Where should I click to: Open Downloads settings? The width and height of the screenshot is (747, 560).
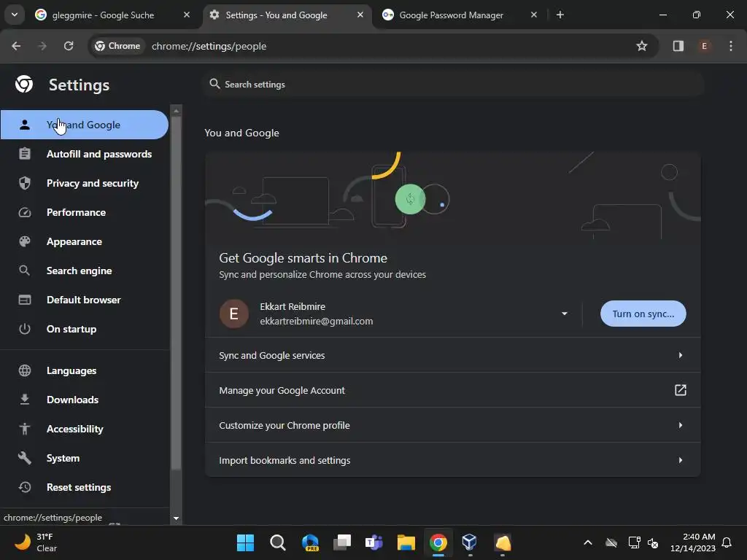pyautogui.click(x=85, y=400)
